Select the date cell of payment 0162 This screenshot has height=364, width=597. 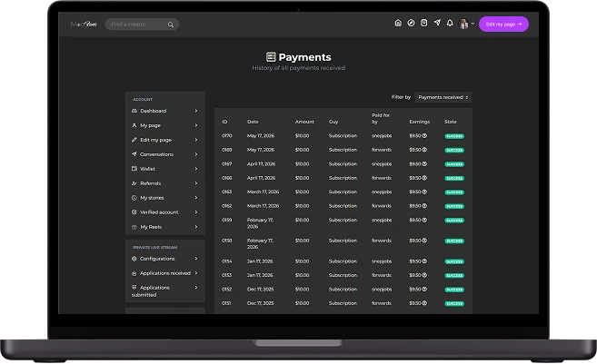click(264, 206)
